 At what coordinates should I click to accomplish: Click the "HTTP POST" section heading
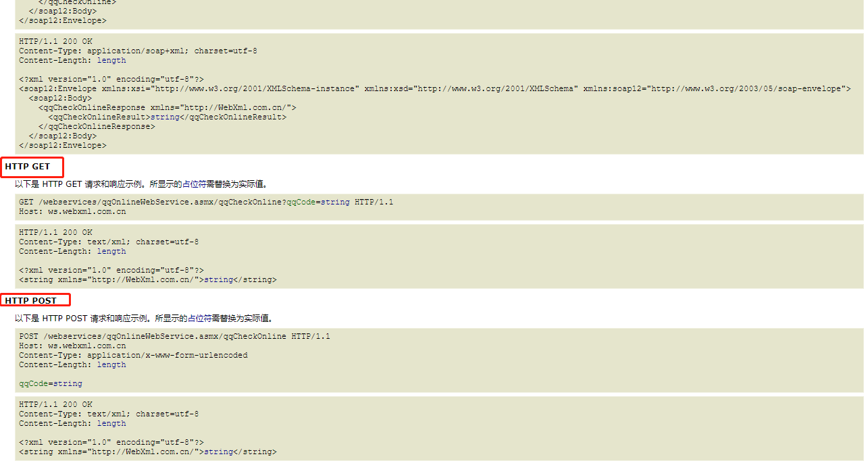[31, 301]
